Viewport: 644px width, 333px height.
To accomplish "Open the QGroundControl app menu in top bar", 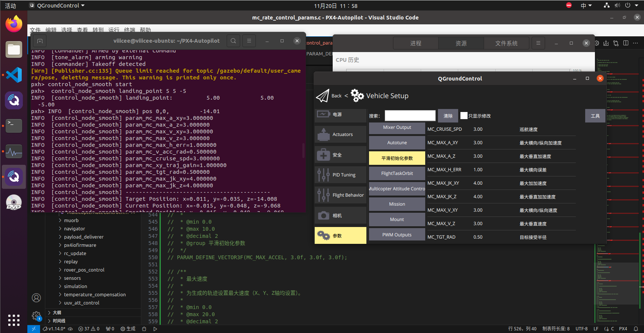I will 57,6.
